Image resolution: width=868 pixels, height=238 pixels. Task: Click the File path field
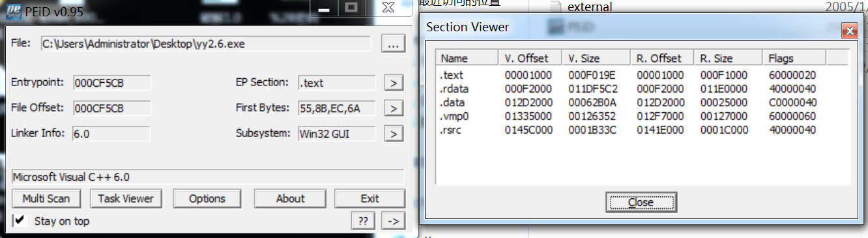[205, 44]
